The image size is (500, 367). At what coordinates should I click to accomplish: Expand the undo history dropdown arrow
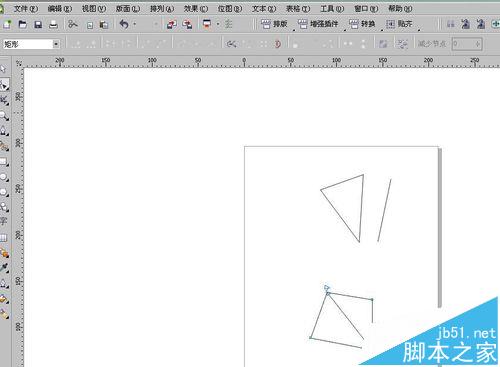click(135, 24)
